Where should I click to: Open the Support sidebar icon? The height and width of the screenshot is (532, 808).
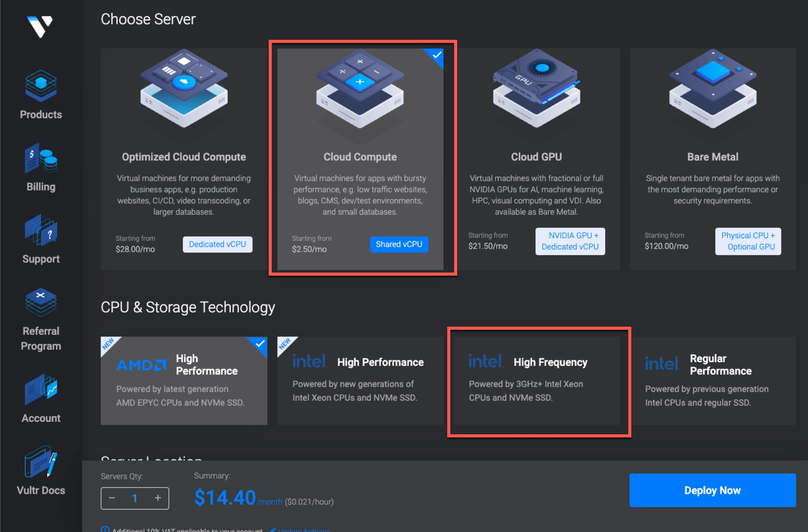click(41, 230)
